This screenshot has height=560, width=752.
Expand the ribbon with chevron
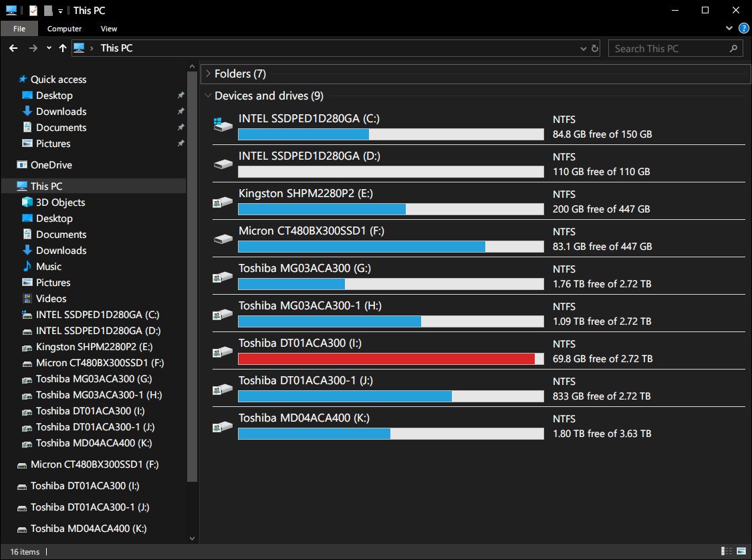[729, 28]
